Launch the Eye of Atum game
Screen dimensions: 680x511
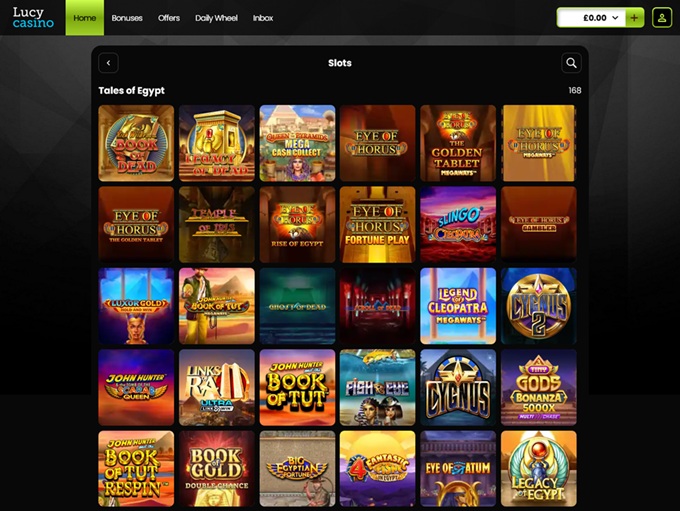[458, 468]
